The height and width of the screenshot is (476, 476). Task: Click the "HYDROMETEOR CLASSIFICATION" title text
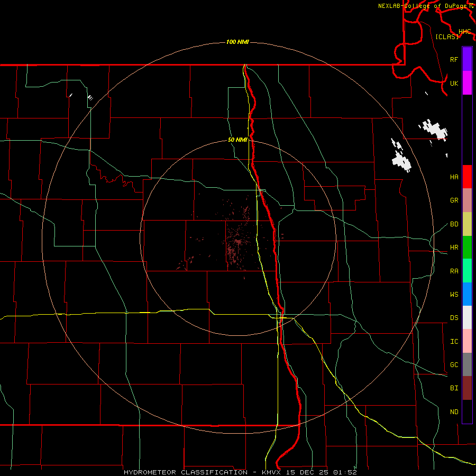coord(186,472)
